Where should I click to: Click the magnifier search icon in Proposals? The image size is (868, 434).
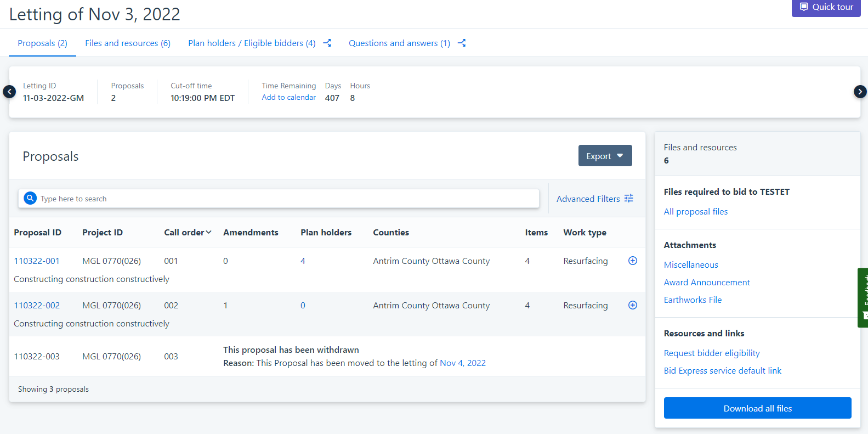point(30,198)
